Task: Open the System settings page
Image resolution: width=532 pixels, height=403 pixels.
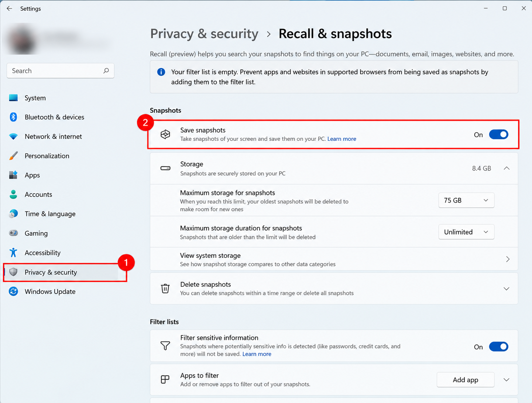Action: coord(61,98)
